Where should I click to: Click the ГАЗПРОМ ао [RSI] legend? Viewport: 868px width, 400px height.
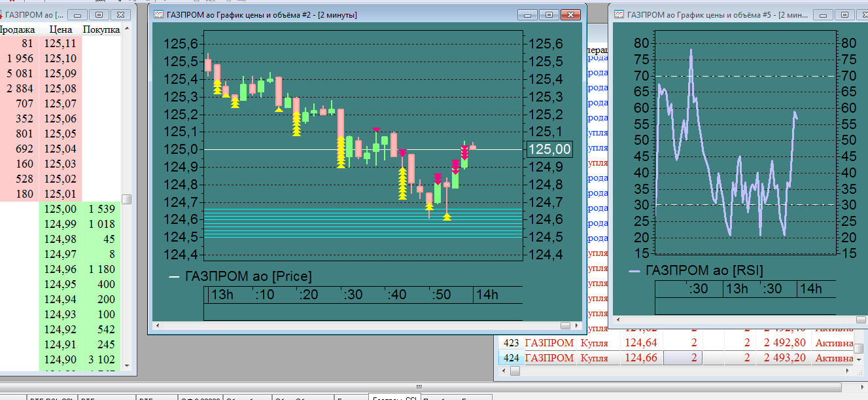tap(695, 270)
